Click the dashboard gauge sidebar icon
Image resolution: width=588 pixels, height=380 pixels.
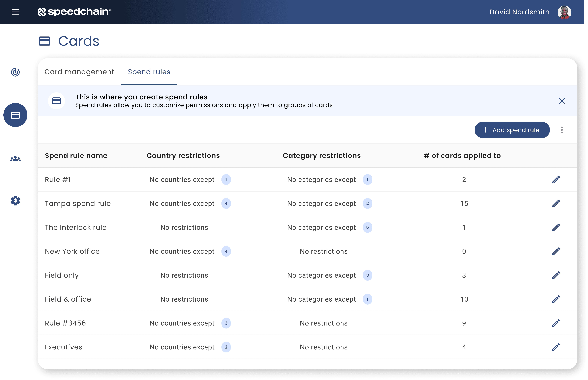(x=15, y=72)
